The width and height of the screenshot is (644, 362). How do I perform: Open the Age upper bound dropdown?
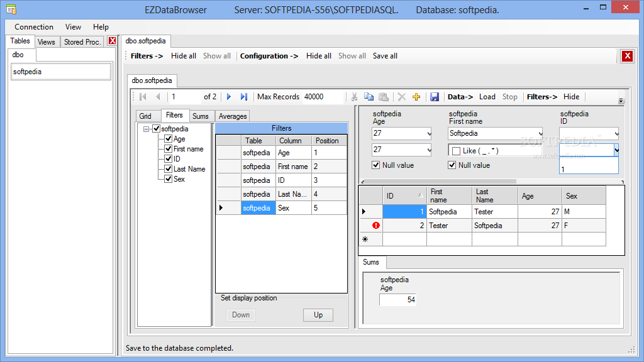click(429, 150)
